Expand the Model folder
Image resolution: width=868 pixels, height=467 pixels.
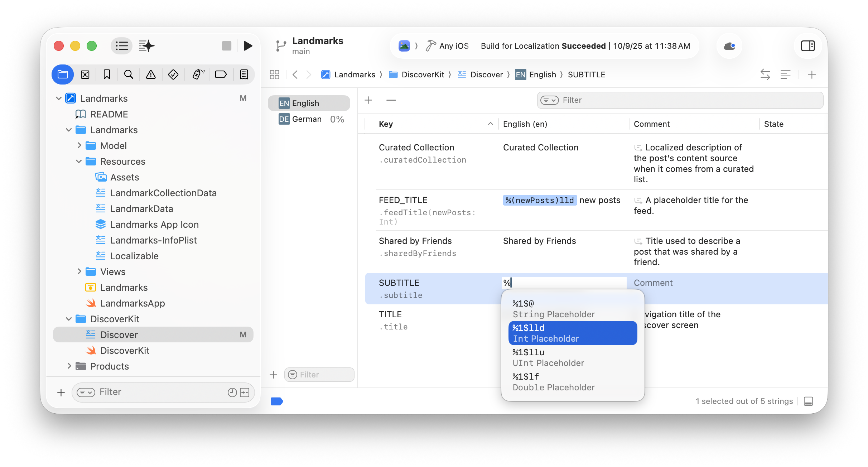click(79, 145)
